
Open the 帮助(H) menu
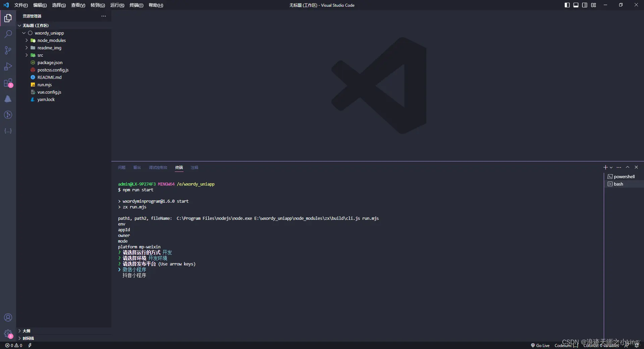[x=156, y=5]
